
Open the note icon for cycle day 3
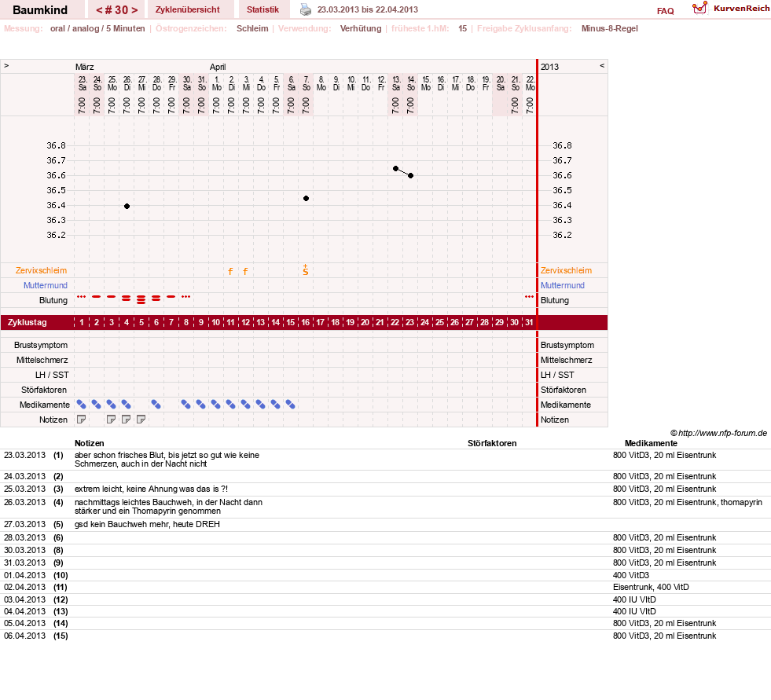pos(112,420)
